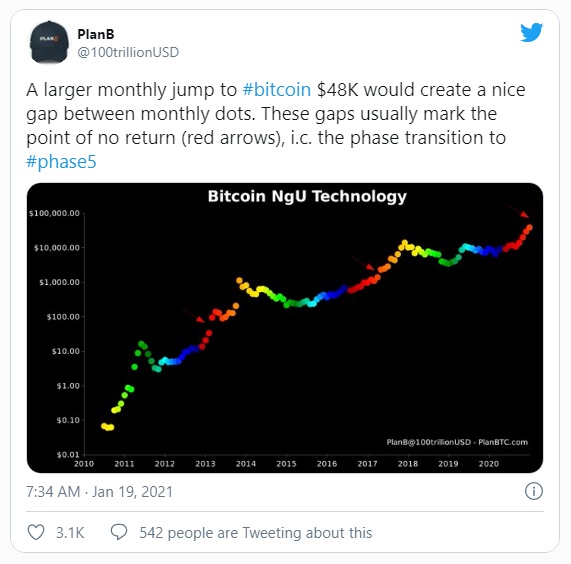Click the yellow dots near 2010 start
The width and height of the screenshot is (571, 564).
click(x=107, y=426)
